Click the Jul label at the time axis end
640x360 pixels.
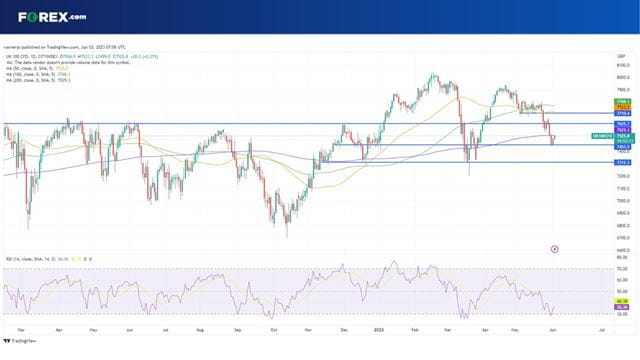pyautogui.click(x=602, y=330)
